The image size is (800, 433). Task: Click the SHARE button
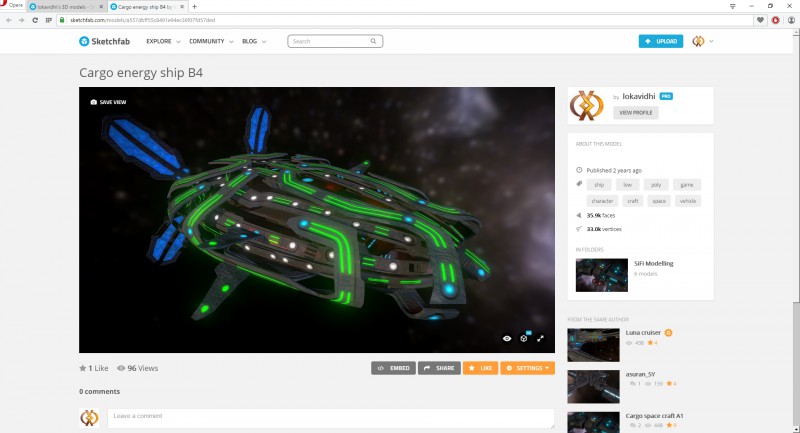click(439, 368)
